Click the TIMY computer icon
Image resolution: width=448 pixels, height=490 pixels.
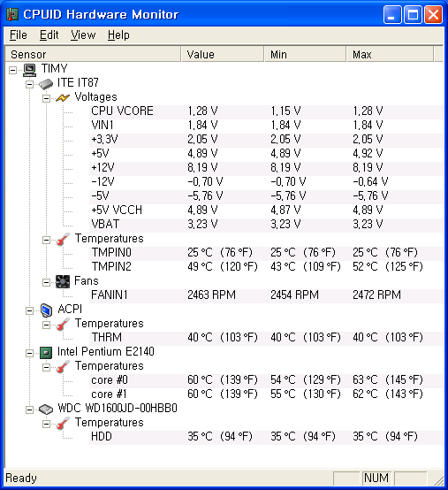click(x=30, y=70)
